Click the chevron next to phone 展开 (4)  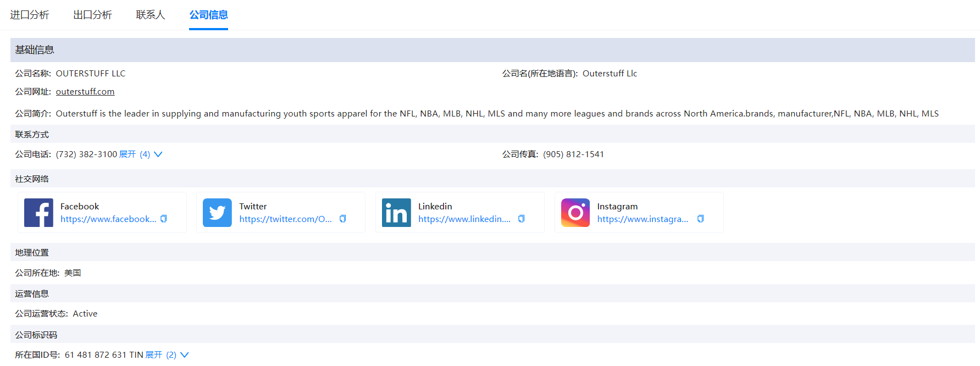(x=158, y=154)
